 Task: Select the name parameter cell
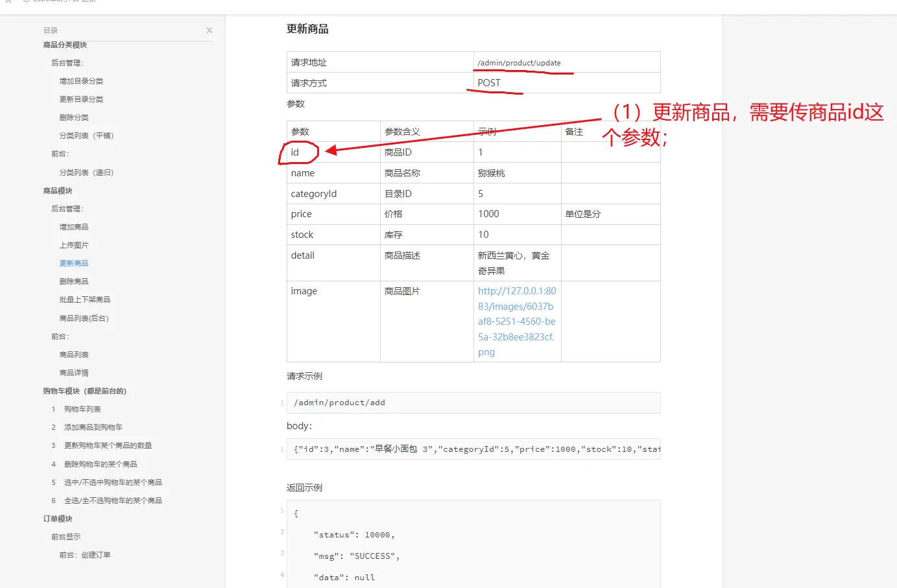coord(333,173)
